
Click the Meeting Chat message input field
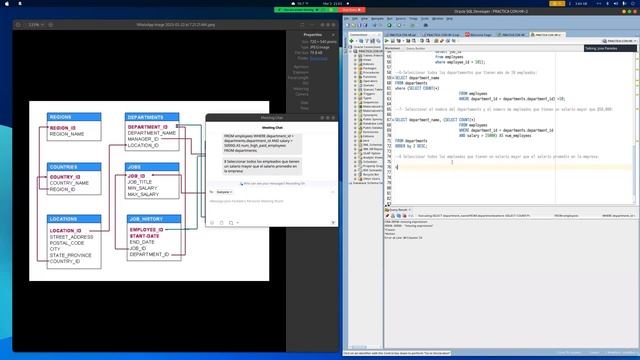click(271, 201)
